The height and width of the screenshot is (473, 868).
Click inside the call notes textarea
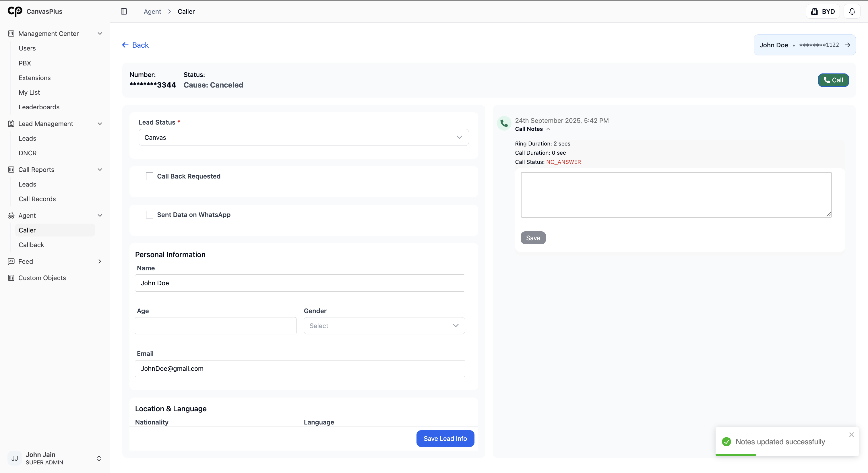click(x=676, y=195)
